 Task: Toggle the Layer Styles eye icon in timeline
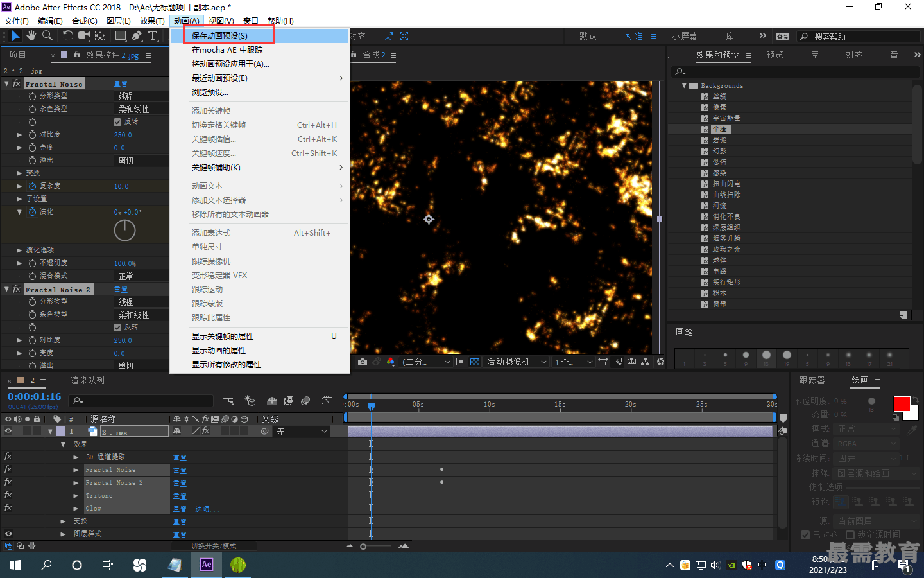coord(8,534)
